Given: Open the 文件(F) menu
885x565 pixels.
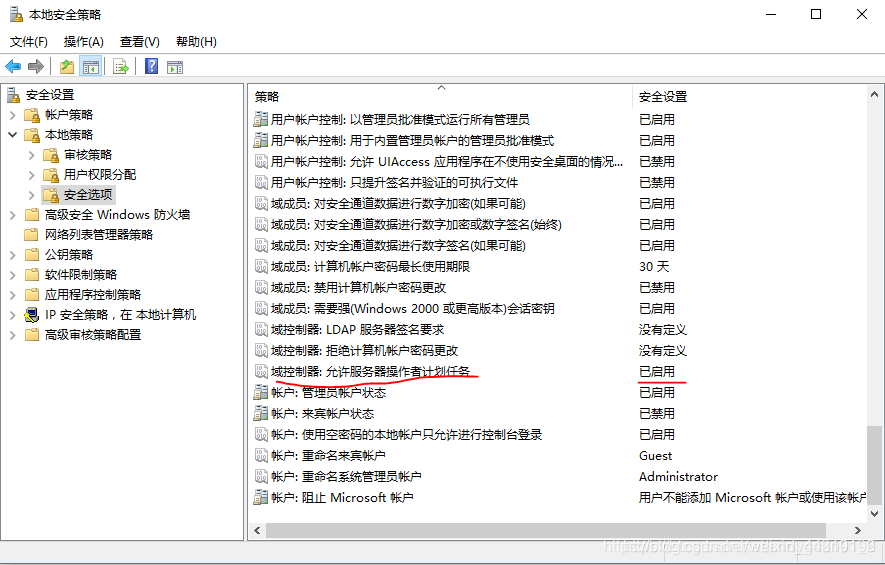Looking at the screenshot, I should [29, 42].
